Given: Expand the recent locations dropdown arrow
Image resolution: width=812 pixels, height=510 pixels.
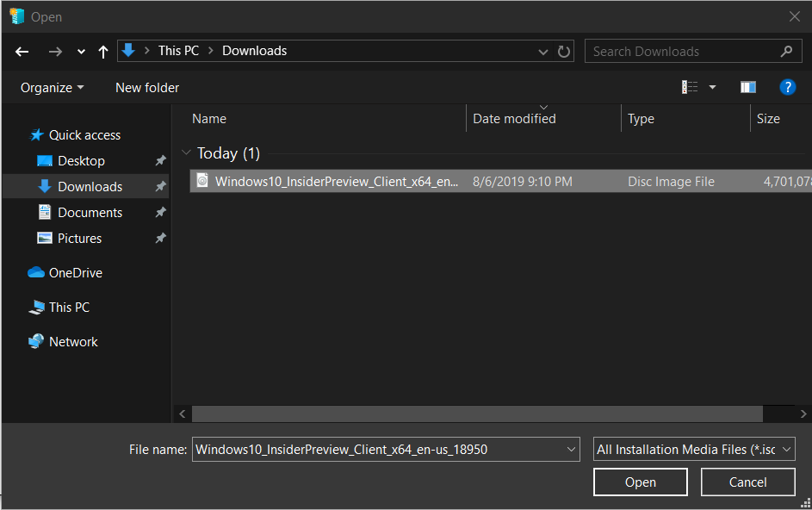Looking at the screenshot, I should [x=81, y=52].
